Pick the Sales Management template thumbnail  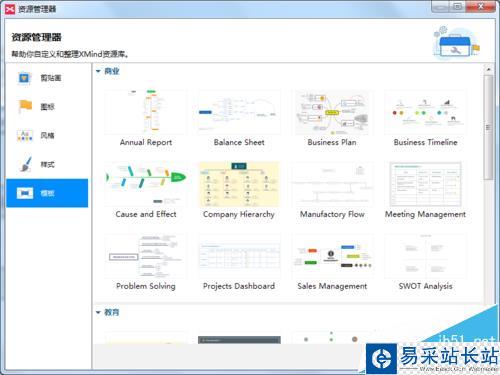tap(332, 256)
